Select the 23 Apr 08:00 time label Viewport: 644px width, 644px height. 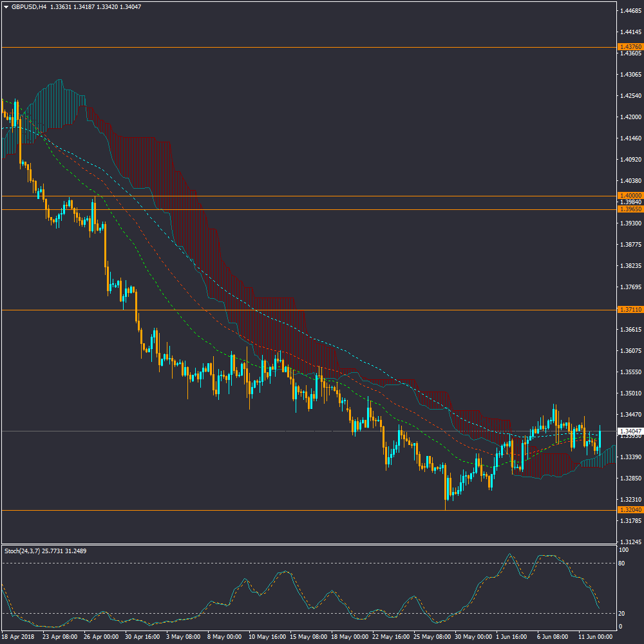59,636
